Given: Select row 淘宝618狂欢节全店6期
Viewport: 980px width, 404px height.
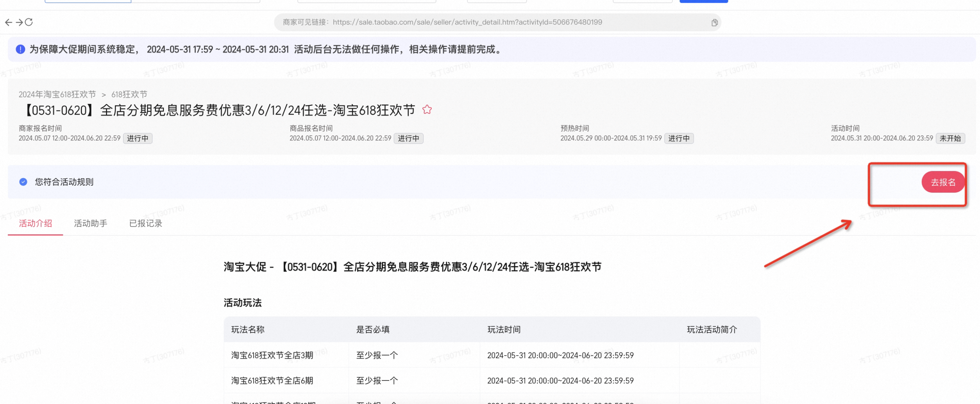Looking at the screenshot, I should click(x=492, y=381).
